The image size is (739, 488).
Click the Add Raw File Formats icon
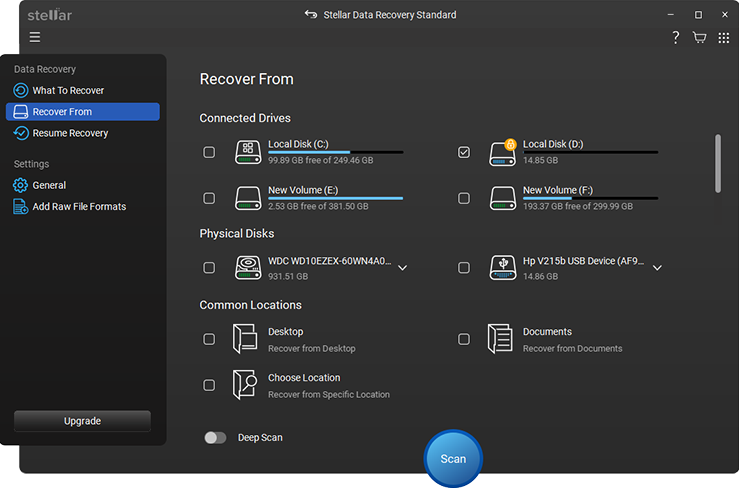(x=20, y=207)
